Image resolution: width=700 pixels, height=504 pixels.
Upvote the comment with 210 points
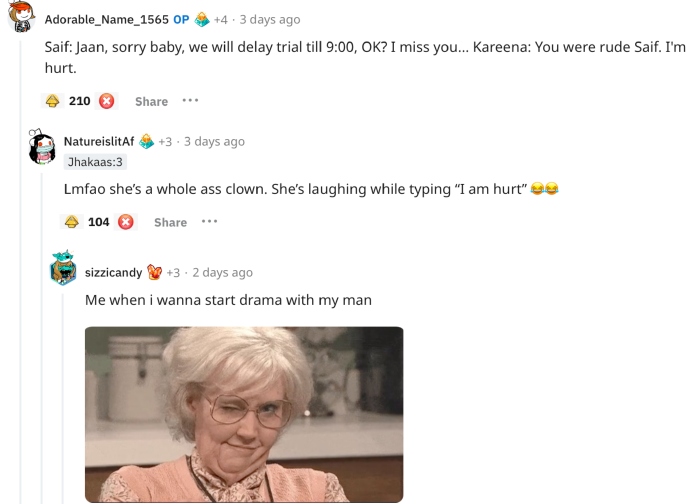(x=53, y=101)
